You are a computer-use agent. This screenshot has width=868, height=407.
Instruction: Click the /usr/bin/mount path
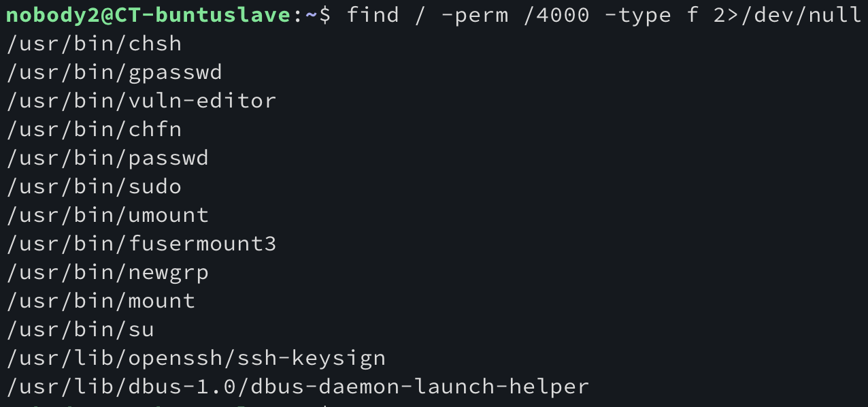(101, 301)
